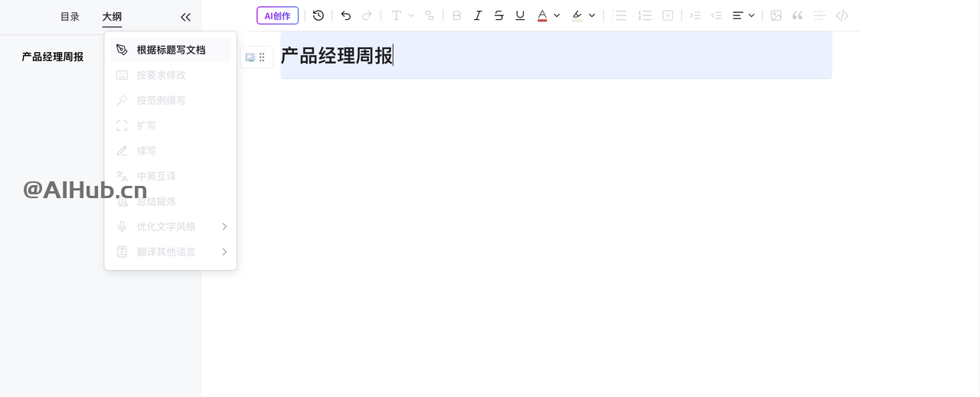Toggle strikethrough formatting

click(499, 15)
